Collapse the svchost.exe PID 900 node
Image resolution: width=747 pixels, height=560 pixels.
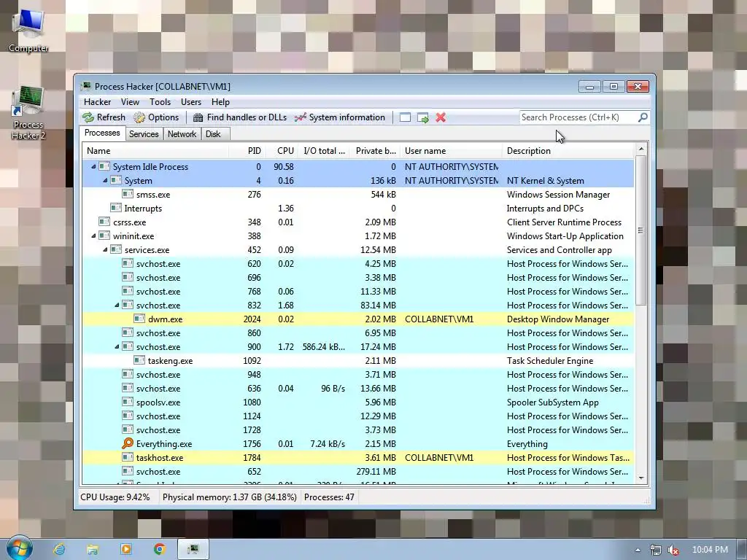117,346
